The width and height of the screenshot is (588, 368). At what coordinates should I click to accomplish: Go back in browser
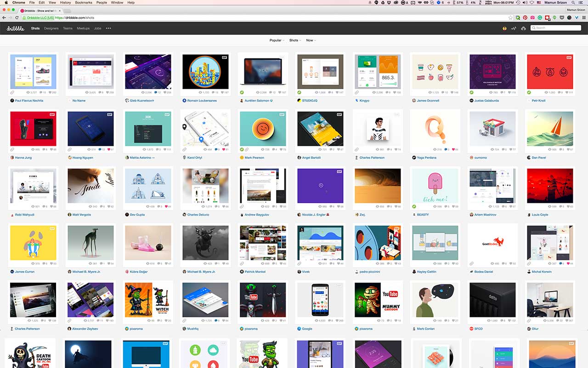[4, 17]
